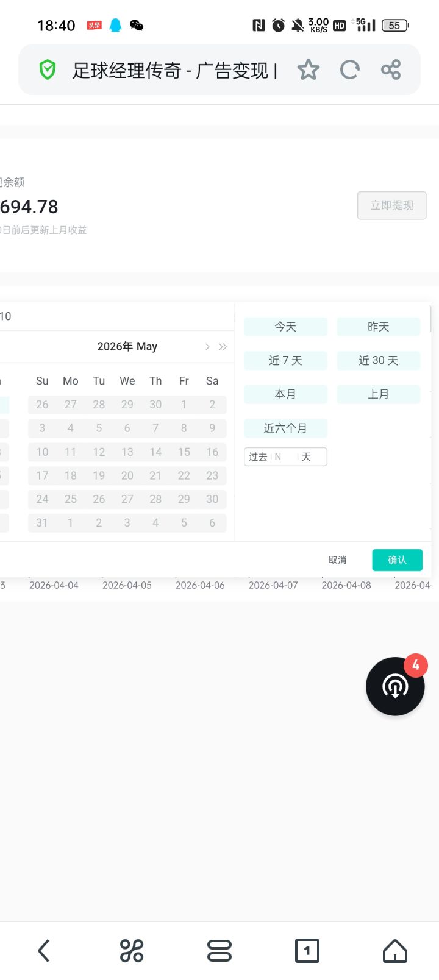Bookmark the page with the star icon
The width and height of the screenshot is (439, 980).
pos(308,70)
